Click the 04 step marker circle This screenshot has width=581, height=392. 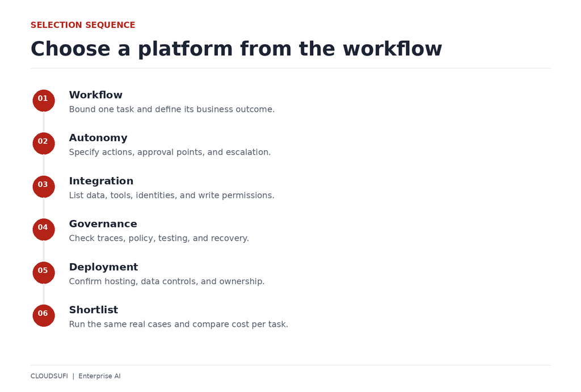click(x=44, y=229)
